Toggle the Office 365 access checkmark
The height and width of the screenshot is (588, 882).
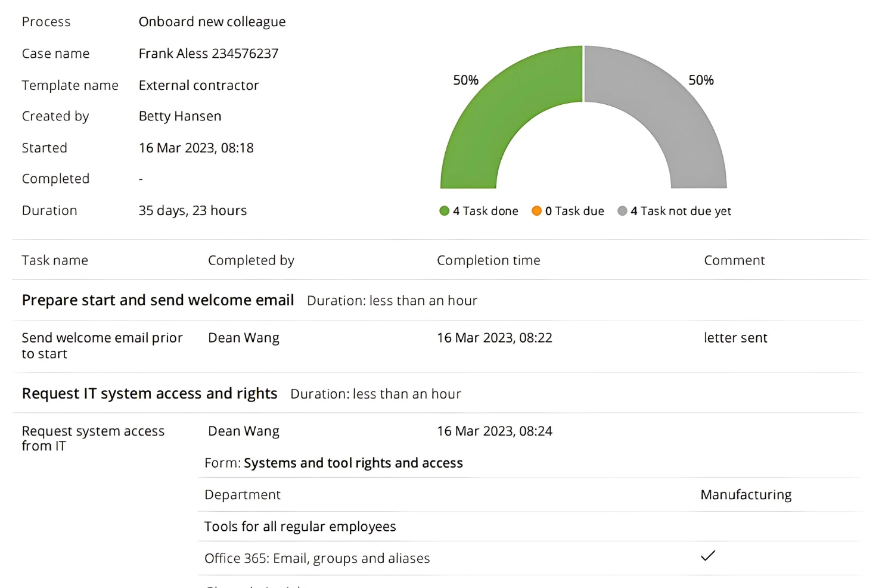click(x=708, y=556)
